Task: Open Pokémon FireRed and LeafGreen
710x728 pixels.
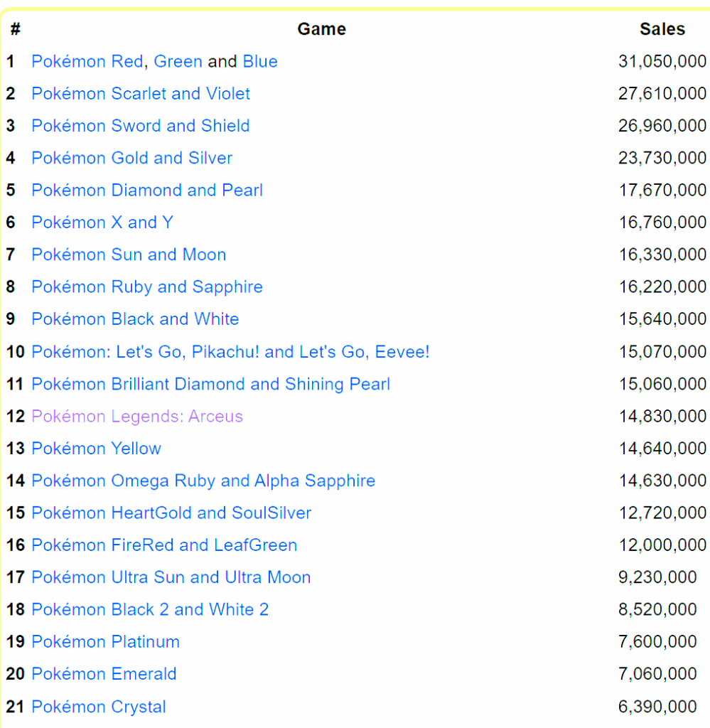Action: coord(163,545)
